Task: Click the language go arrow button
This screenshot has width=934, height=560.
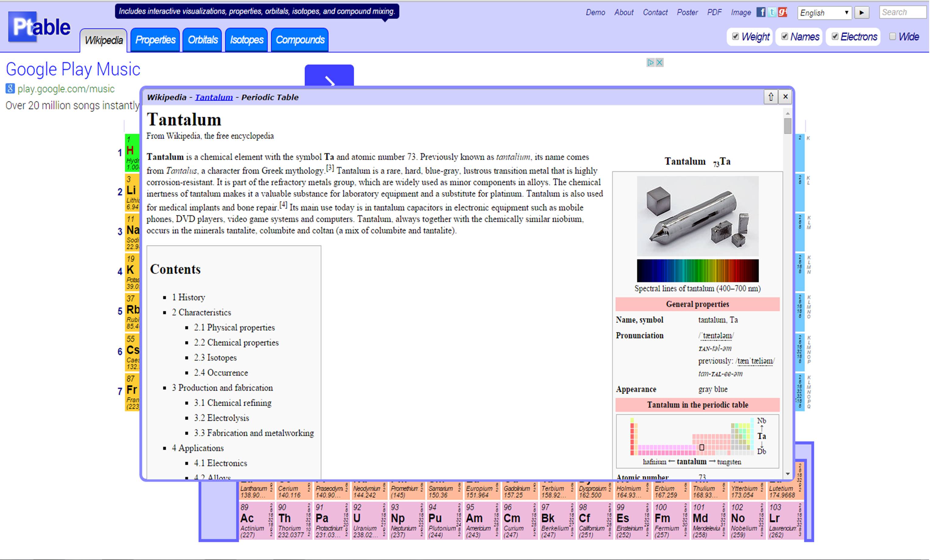Action: pos(861,12)
